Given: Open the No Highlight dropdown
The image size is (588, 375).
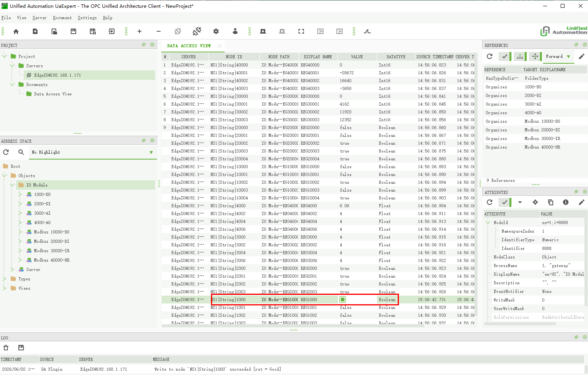Looking at the screenshot, I should [x=93, y=152].
